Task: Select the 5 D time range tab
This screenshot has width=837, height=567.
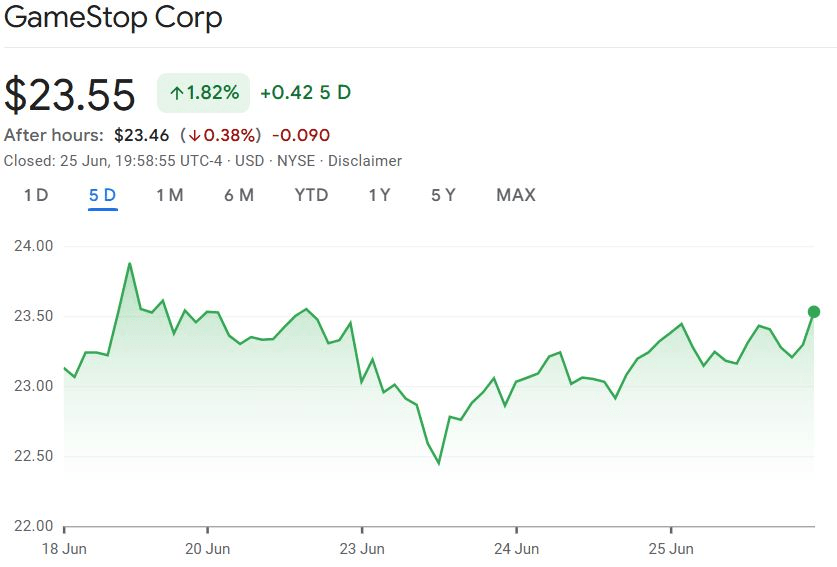Action: [x=102, y=195]
